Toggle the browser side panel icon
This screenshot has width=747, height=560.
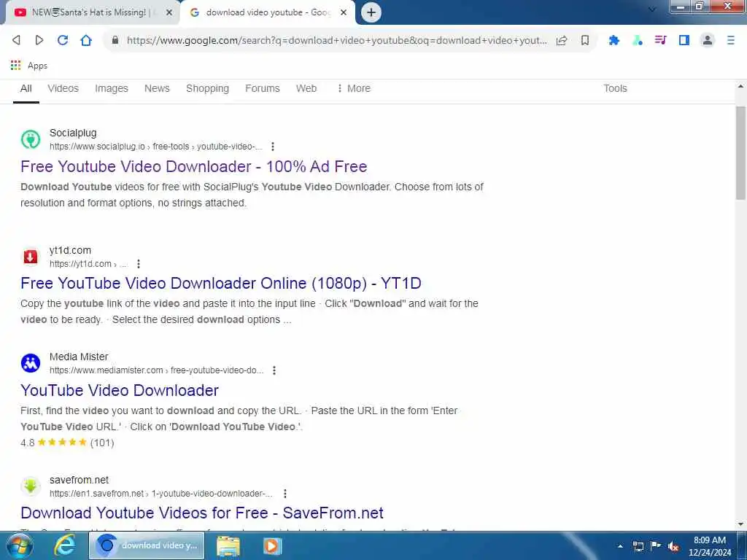coord(684,41)
